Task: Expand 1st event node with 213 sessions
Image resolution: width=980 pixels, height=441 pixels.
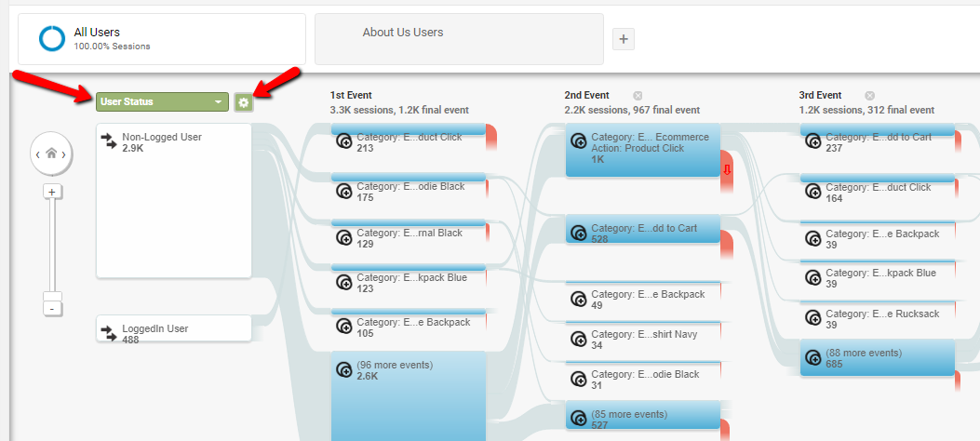Action: click(343, 142)
